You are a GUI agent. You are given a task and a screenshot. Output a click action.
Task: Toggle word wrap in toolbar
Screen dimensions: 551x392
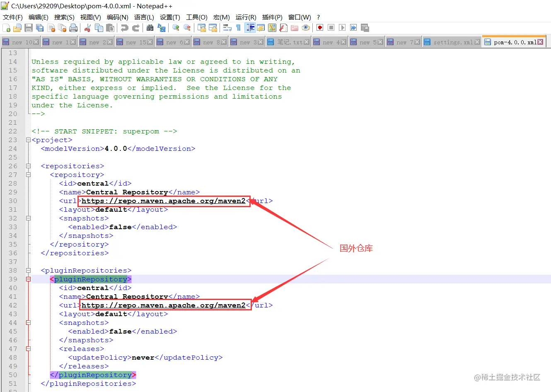click(227, 28)
